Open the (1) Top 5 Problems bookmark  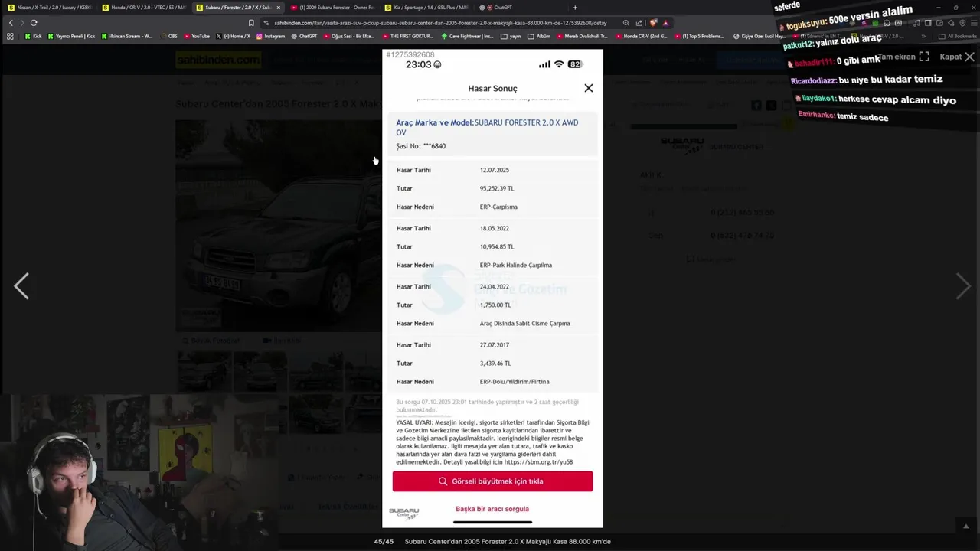[x=699, y=36]
